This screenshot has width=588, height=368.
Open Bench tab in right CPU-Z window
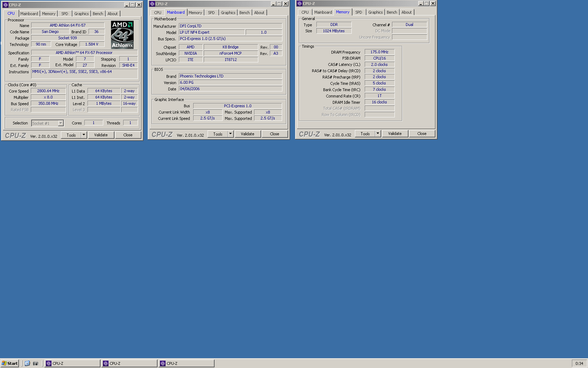click(392, 12)
